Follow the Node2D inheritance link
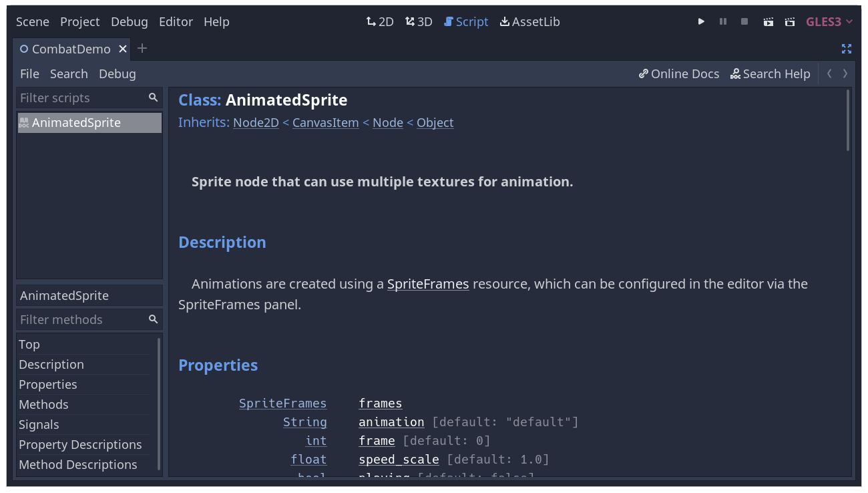 (256, 122)
